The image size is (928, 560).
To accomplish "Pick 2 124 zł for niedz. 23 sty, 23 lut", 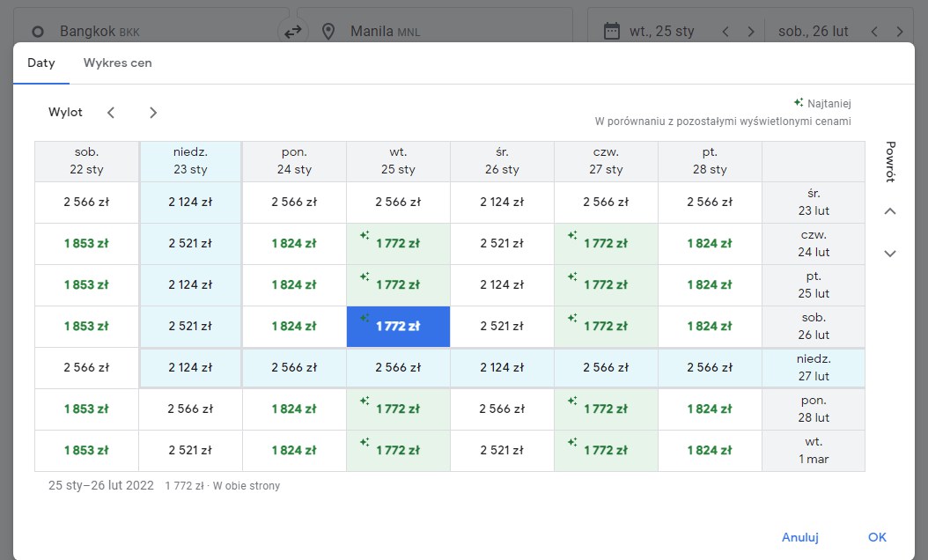I will pyautogui.click(x=190, y=202).
